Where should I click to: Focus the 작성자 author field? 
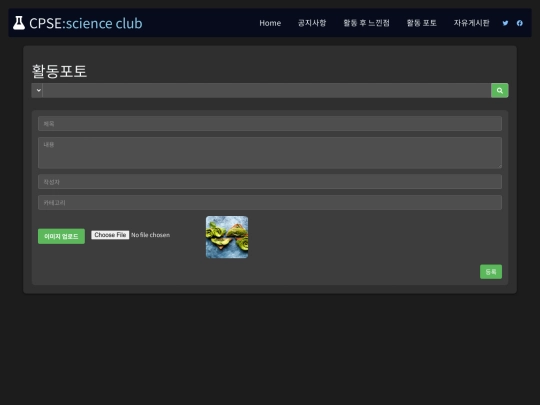coord(270,181)
